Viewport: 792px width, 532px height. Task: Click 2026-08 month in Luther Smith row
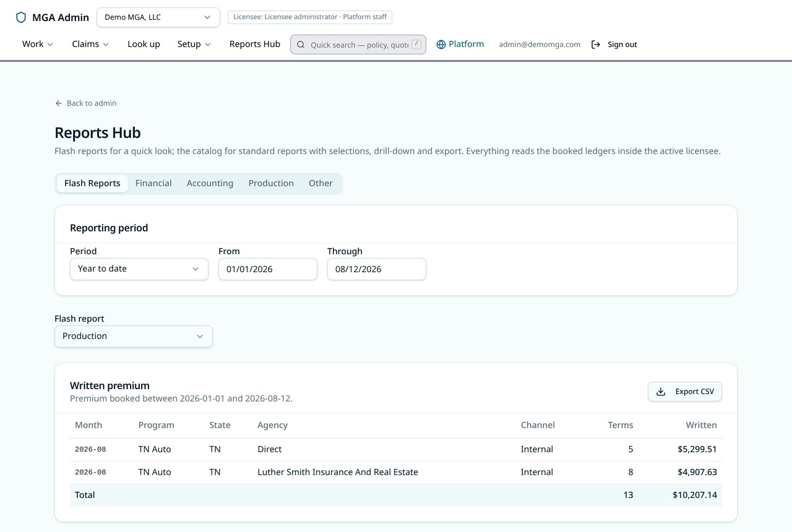pyautogui.click(x=90, y=473)
